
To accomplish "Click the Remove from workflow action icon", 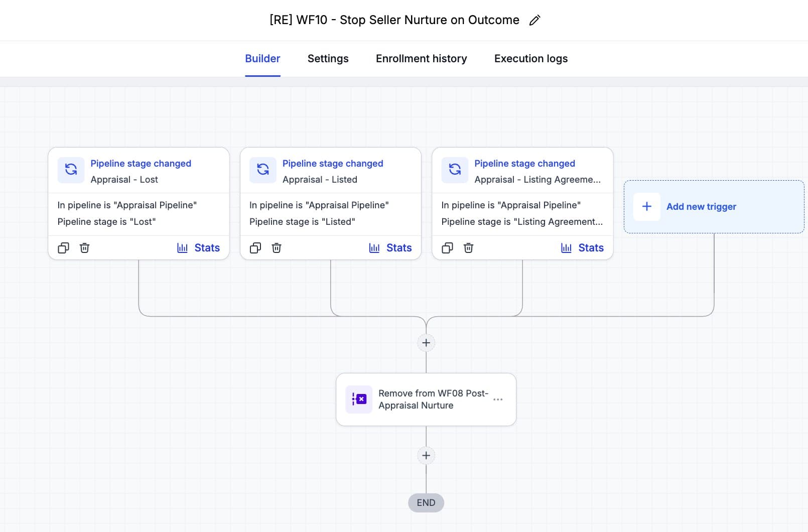I will 359,400.
